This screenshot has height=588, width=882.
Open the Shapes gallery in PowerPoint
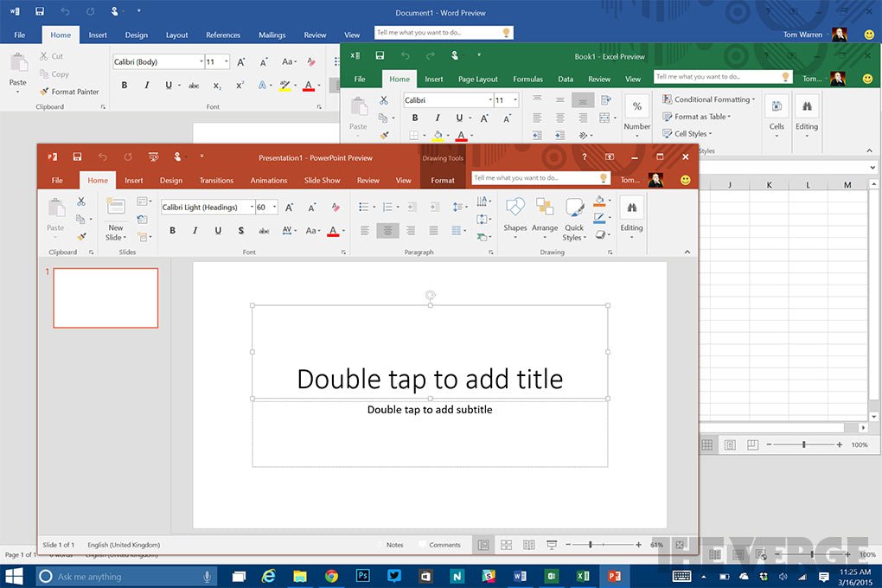pyautogui.click(x=514, y=216)
